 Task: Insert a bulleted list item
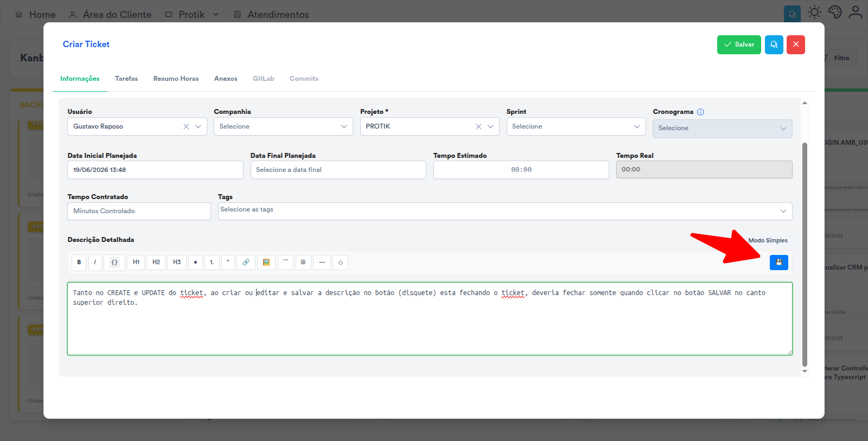[x=195, y=263]
